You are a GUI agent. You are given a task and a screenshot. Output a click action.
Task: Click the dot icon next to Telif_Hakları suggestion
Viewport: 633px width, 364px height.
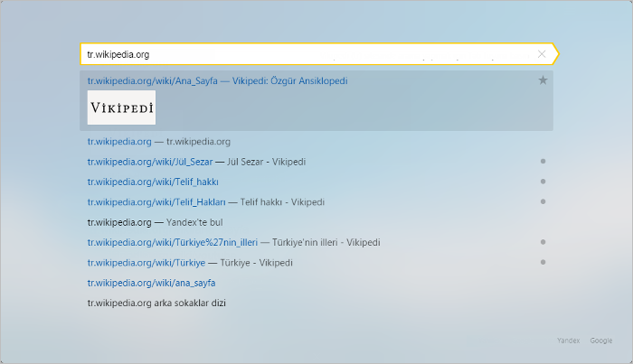point(543,201)
